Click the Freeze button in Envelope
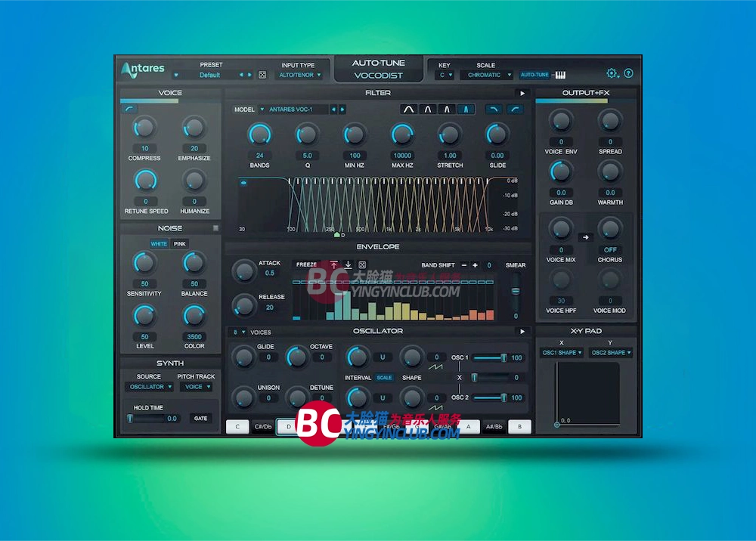This screenshot has width=756, height=541. click(x=306, y=265)
